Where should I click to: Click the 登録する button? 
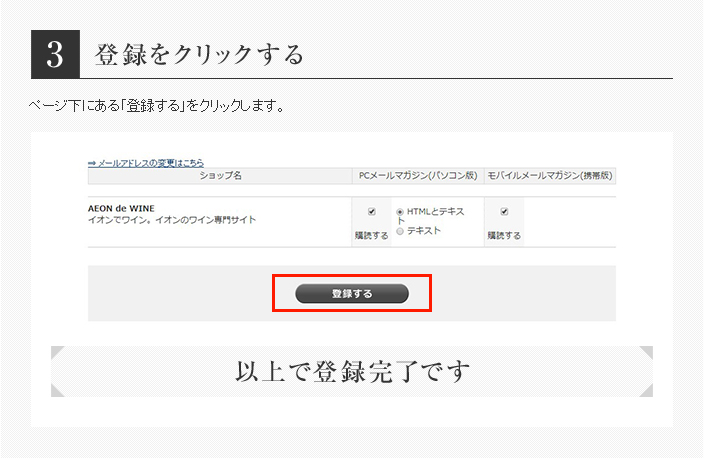point(352,294)
